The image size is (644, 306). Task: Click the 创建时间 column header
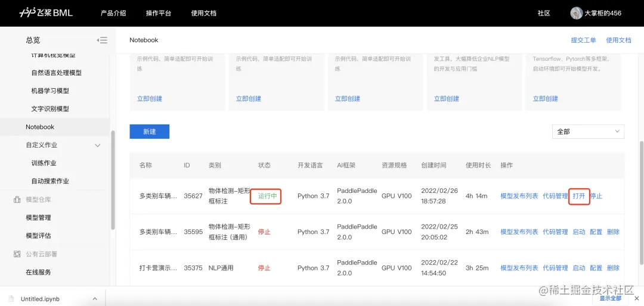434,166
